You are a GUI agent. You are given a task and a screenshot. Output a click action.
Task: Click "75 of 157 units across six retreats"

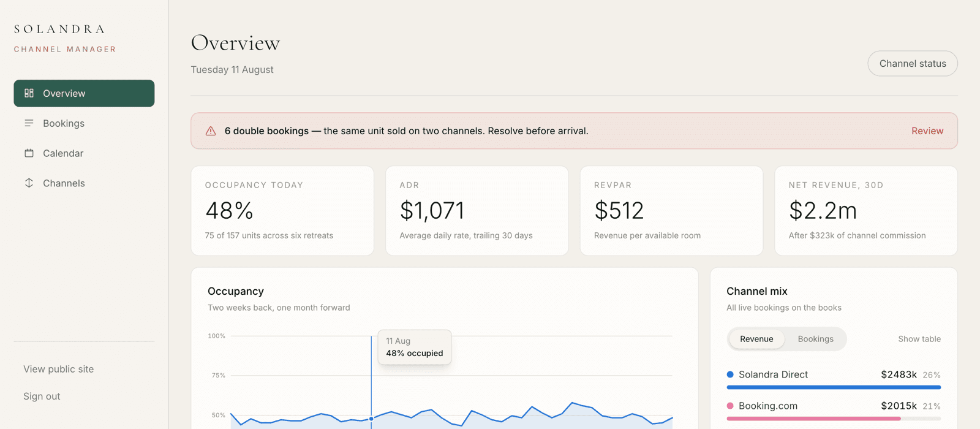coord(269,235)
